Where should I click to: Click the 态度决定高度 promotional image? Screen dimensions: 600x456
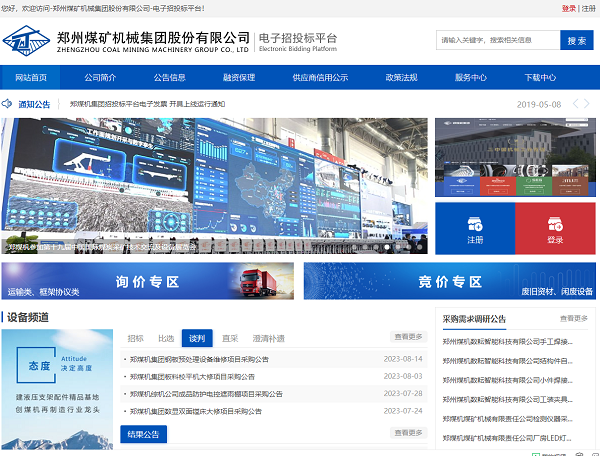(57, 389)
